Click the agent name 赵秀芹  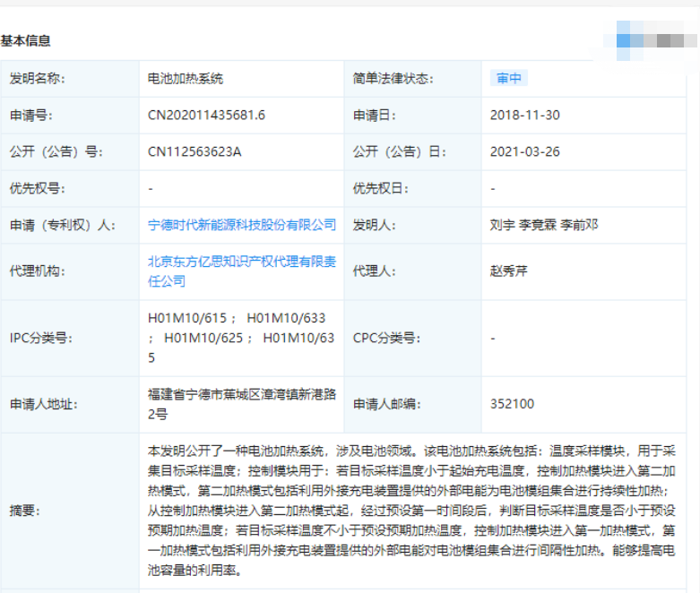pos(509,271)
